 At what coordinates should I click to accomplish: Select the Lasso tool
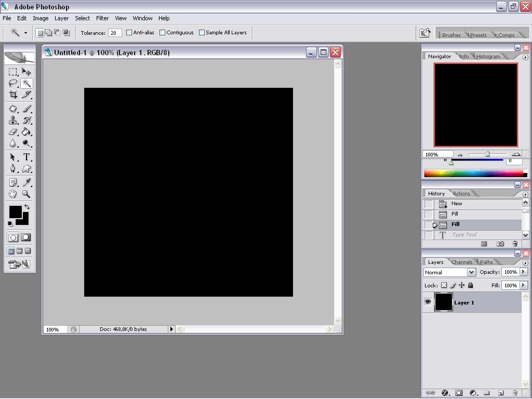(13, 83)
